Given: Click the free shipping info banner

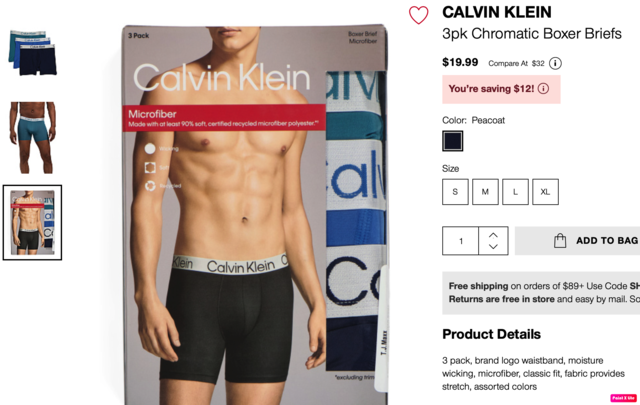Looking at the screenshot, I should [541, 293].
